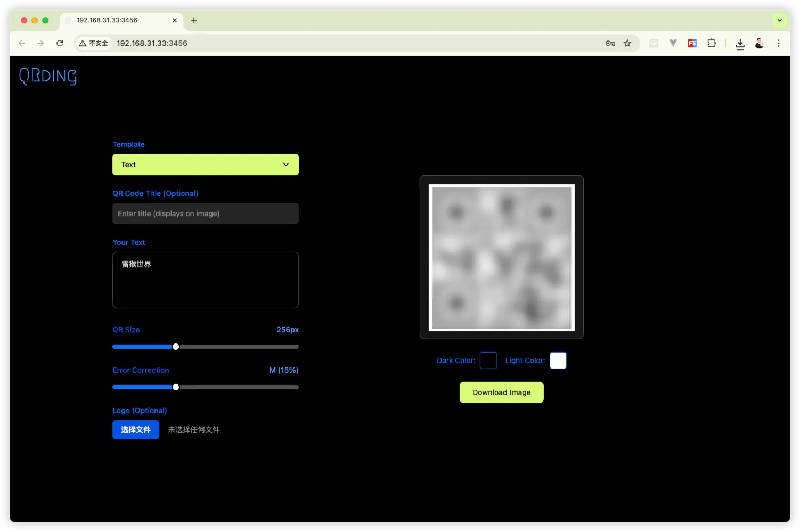Click the red FE extension icon
Screen dimensions: 800x532
[692, 43]
